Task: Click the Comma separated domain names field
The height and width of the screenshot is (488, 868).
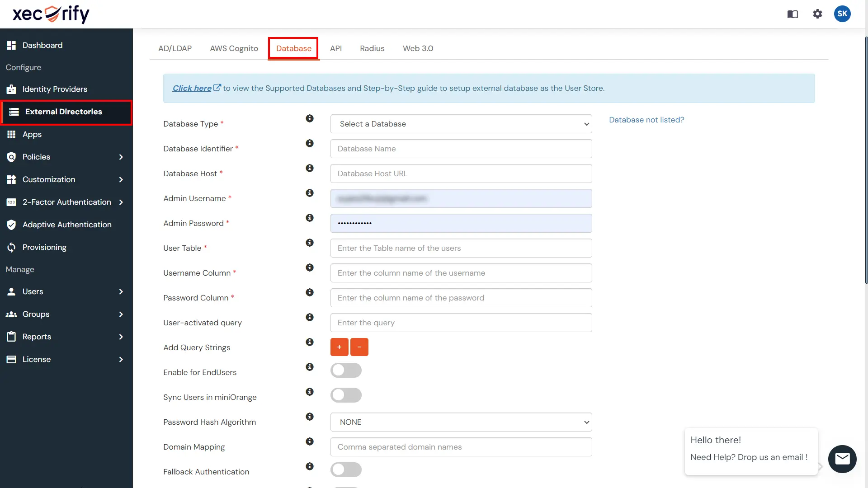Action: click(461, 447)
